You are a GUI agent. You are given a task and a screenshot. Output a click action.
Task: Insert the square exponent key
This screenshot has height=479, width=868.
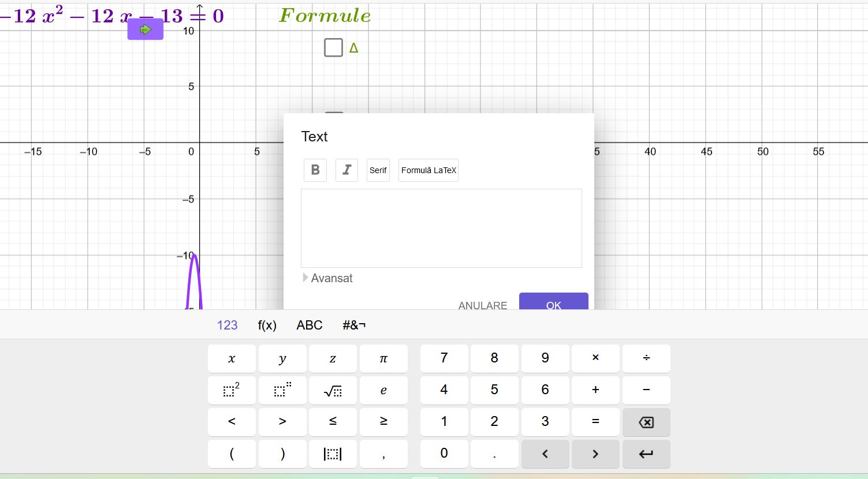click(x=232, y=390)
